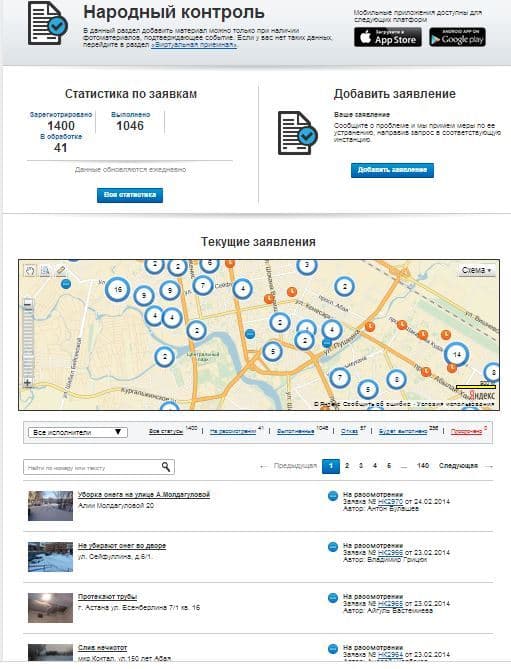The height and width of the screenshot is (669, 511).
Task: Filter by Выполненные status tab
Action: pos(295,431)
